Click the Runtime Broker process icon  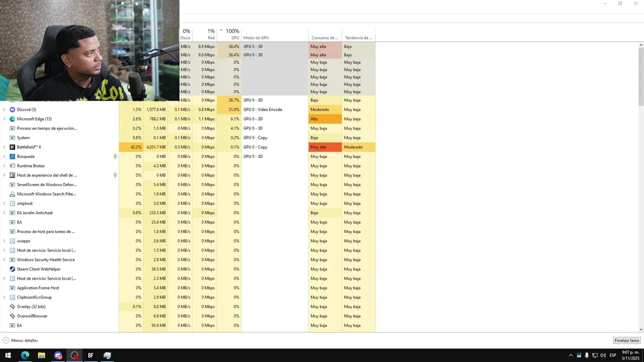point(13,166)
